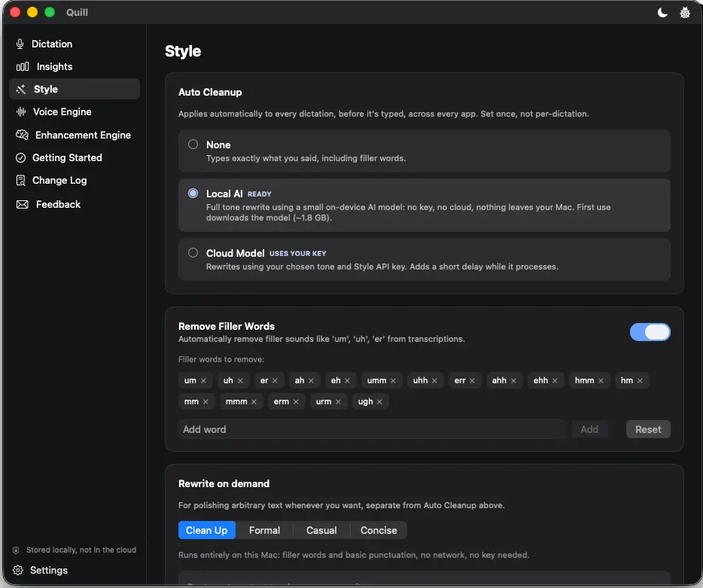Click the Feedback envelope icon
Image resolution: width=703 pixels, height=588 pixels.
click(22, 205)
